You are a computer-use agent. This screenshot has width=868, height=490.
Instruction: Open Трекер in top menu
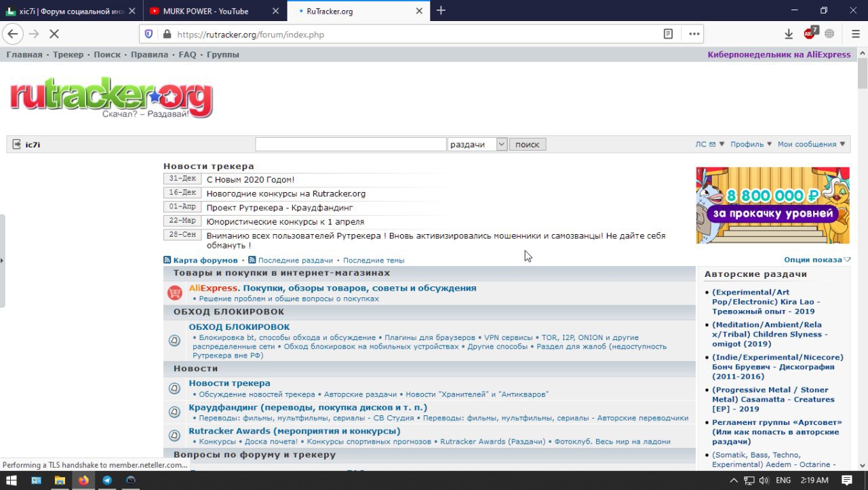click(x=68, y=54)
